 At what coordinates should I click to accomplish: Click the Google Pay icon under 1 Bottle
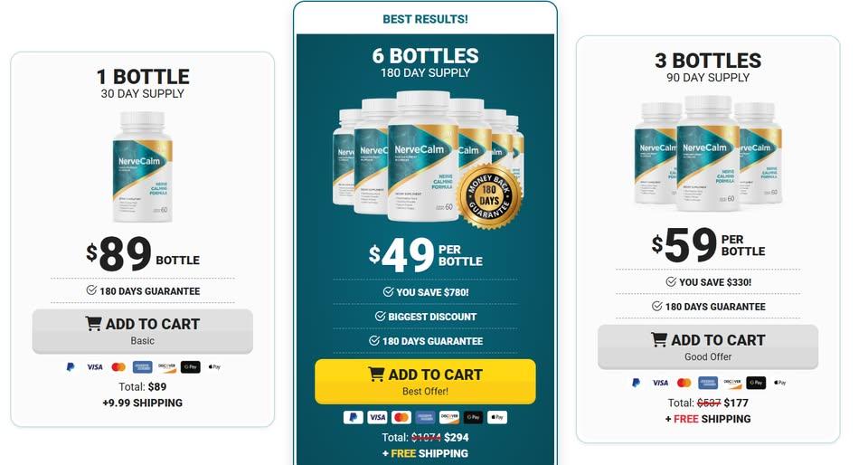tap(191, 366)
